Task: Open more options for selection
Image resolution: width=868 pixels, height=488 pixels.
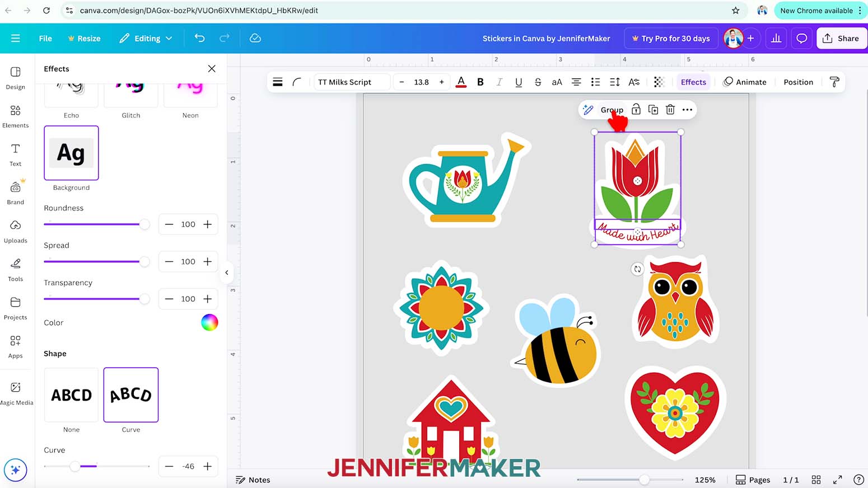Action: (x=688, y=110)
